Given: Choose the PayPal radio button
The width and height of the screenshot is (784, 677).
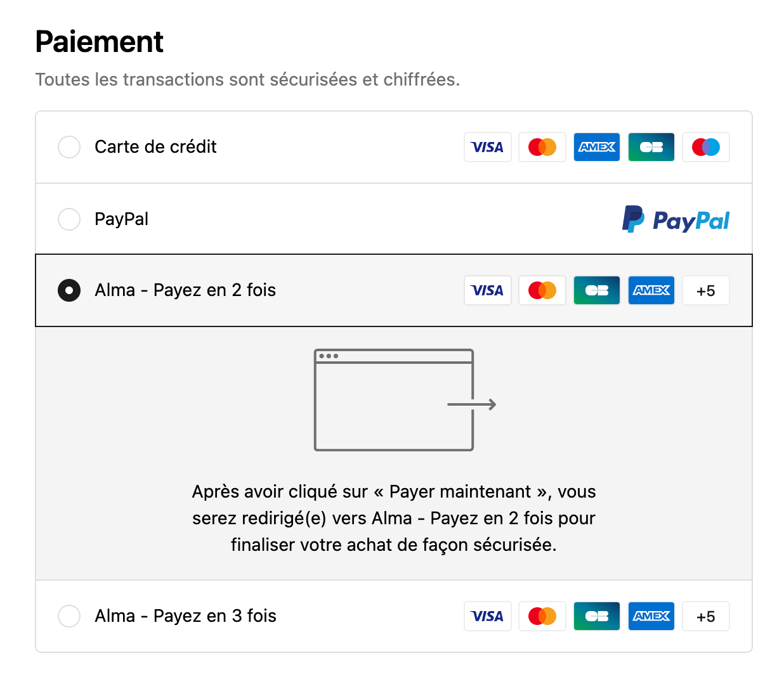Looking at the screenshot, I should point(69,219).
